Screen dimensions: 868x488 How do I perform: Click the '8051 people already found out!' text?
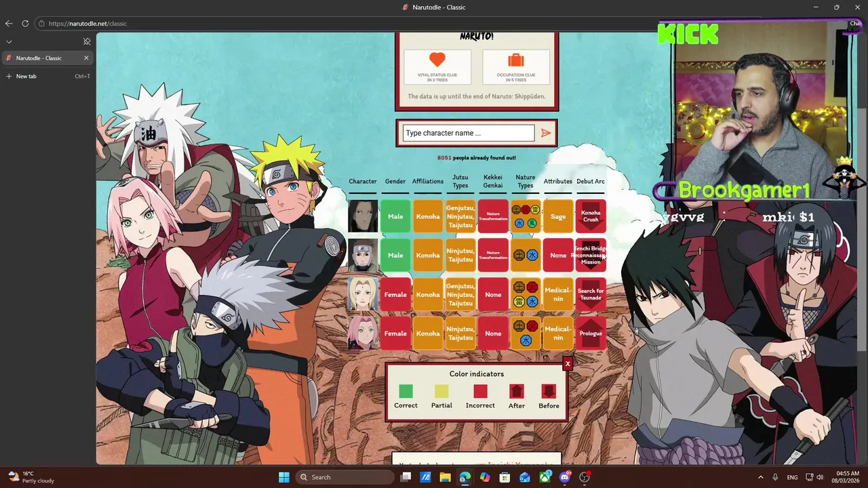(477, 157)
